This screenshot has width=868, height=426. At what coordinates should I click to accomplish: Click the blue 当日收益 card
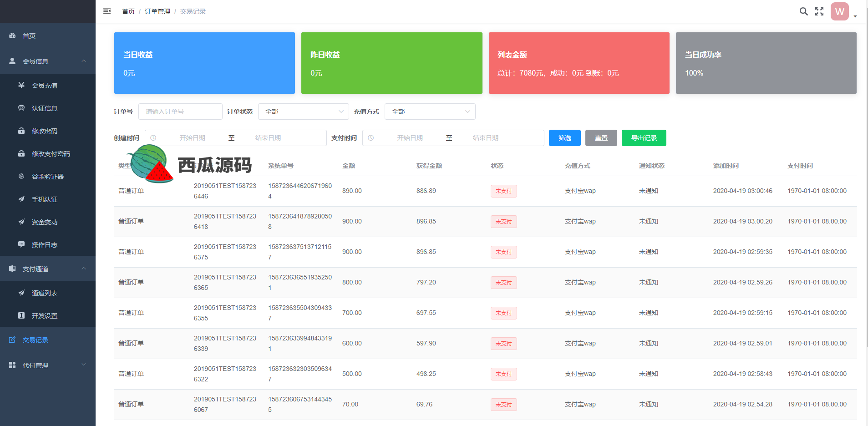[x=204, y=63]
